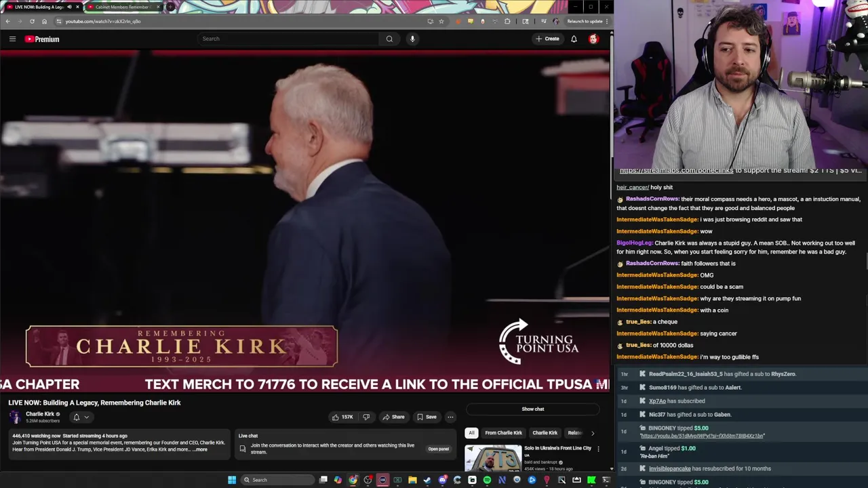This screenshot has width=868, height=488.
Task: Open Copilot from the taskbar
Action: click(x=338, y=480)
